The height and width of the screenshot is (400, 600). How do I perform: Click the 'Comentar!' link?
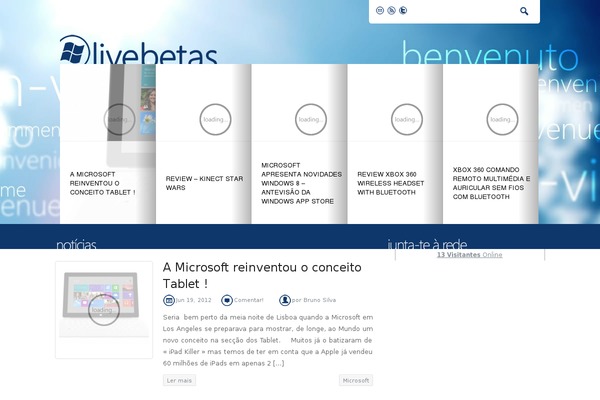(249, 300)
